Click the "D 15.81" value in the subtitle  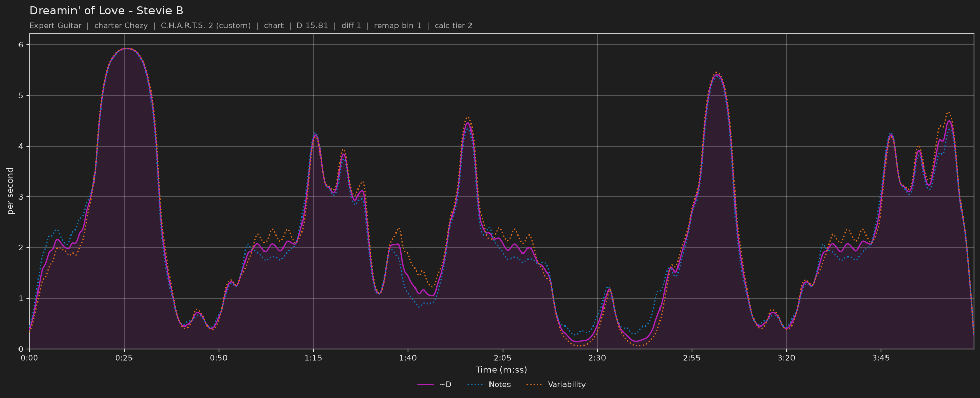click(x=312, y=26)
